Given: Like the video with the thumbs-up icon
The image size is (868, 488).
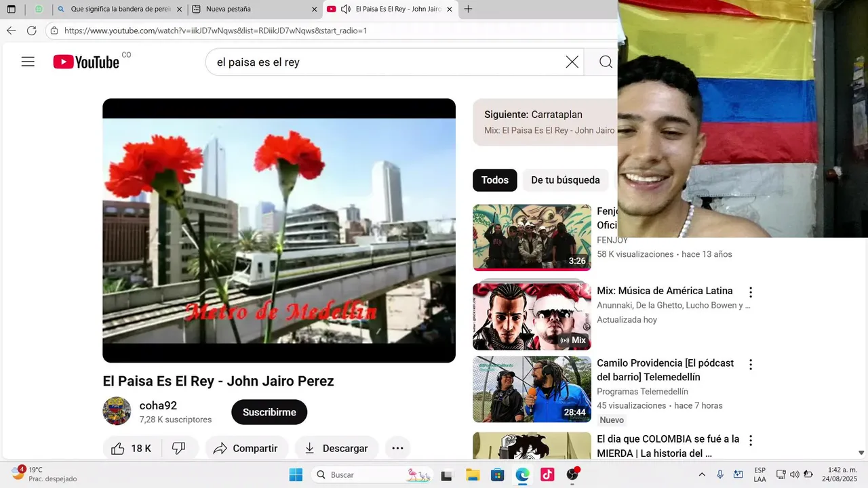Looking at the screenshot, I should [118, 448].
